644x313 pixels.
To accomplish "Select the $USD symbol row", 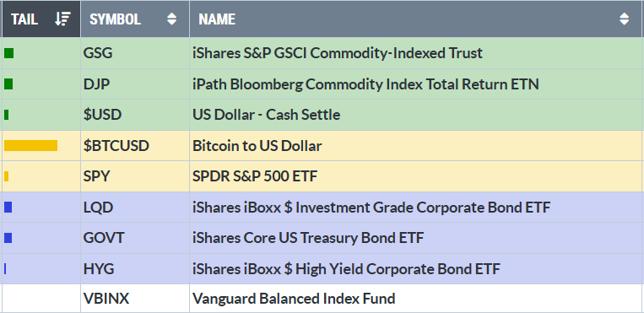I will pos(322,115).
